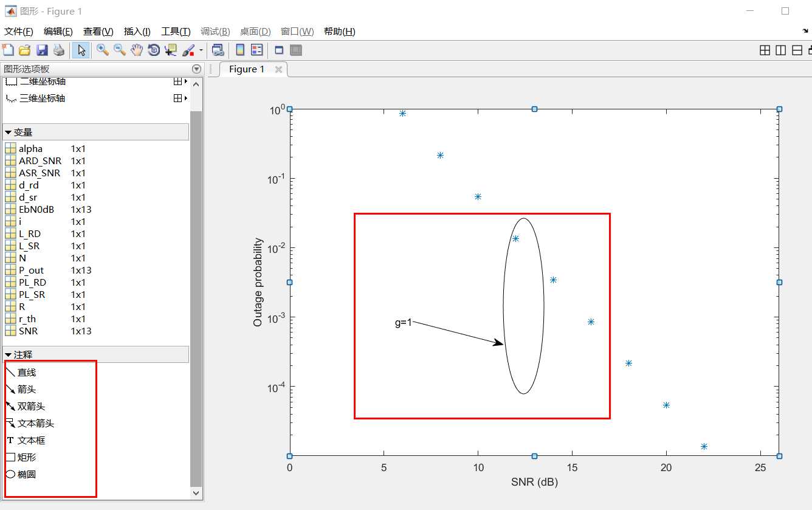Open a file with the folder icon

coord(25,50)
